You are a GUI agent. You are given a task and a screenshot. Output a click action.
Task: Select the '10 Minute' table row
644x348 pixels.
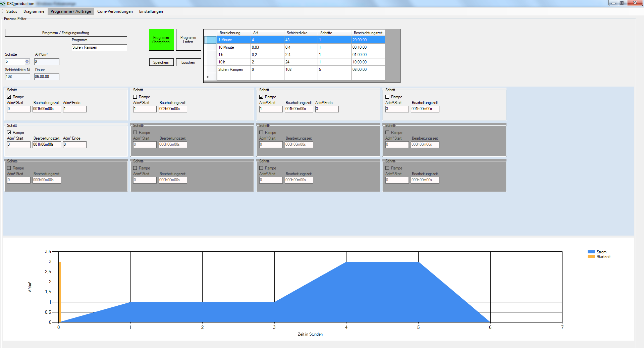click(x=294, y=47)
